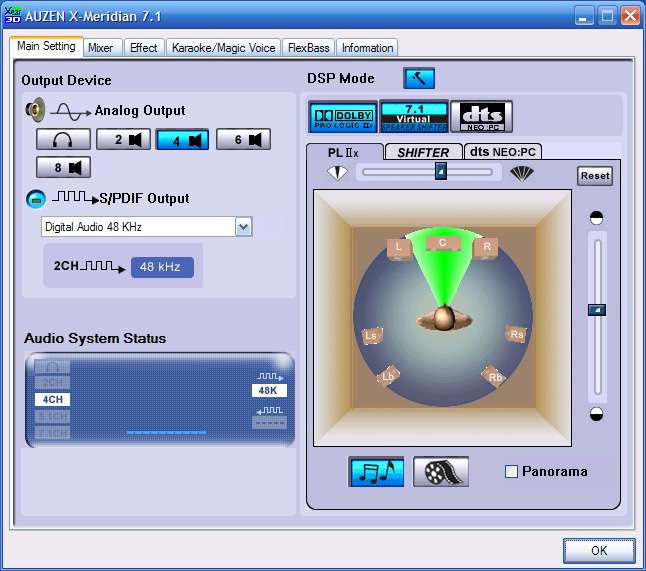Click the S/PDIF Output label
Screen dimensions: 646x571
click(144, 199)
